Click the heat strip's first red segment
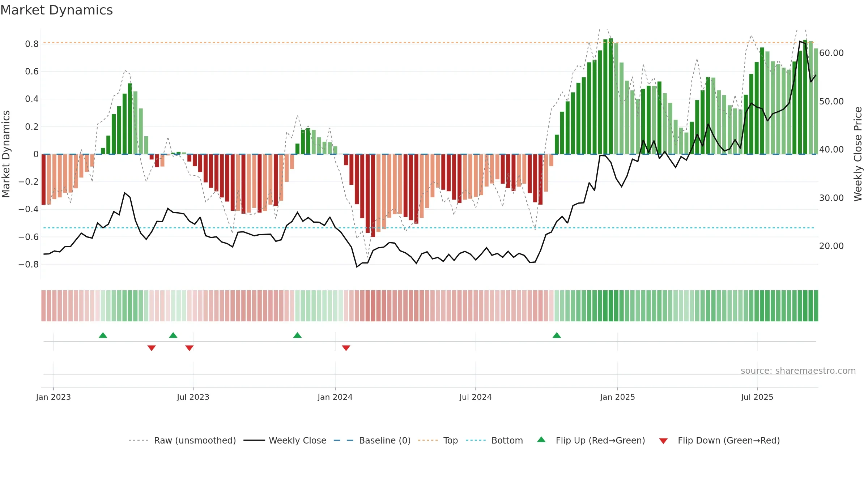This screenshot has width=868, height=488. click(x=43, y=306)
